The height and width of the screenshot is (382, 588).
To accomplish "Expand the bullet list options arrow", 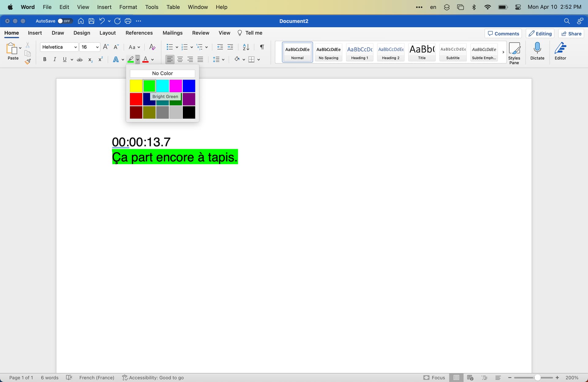I will tap(177, 47).
